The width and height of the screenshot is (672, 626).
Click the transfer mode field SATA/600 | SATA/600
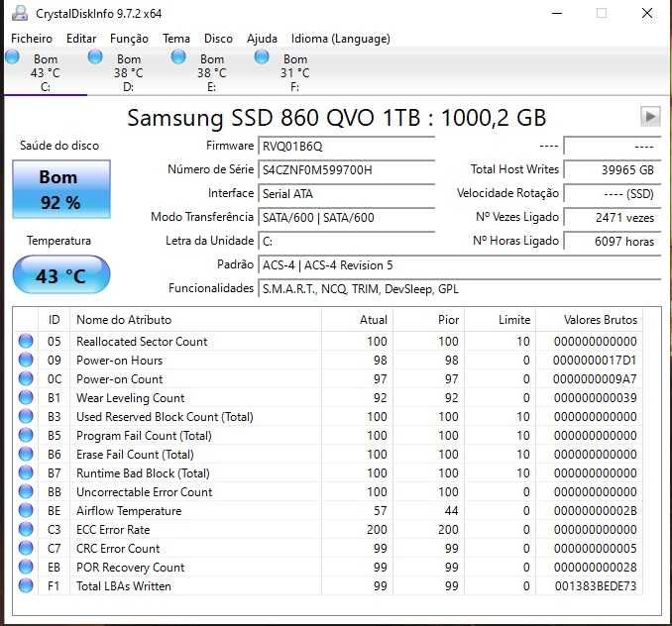coord(347,218)
